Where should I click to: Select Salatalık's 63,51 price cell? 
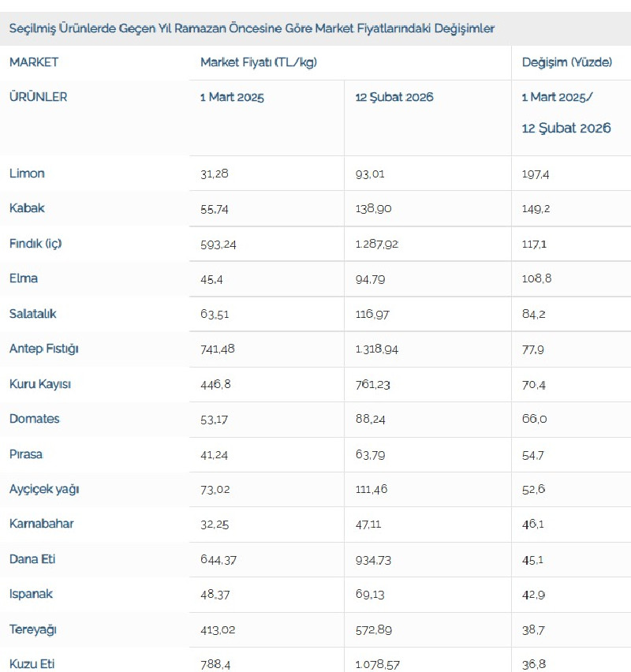pos(215,314)
